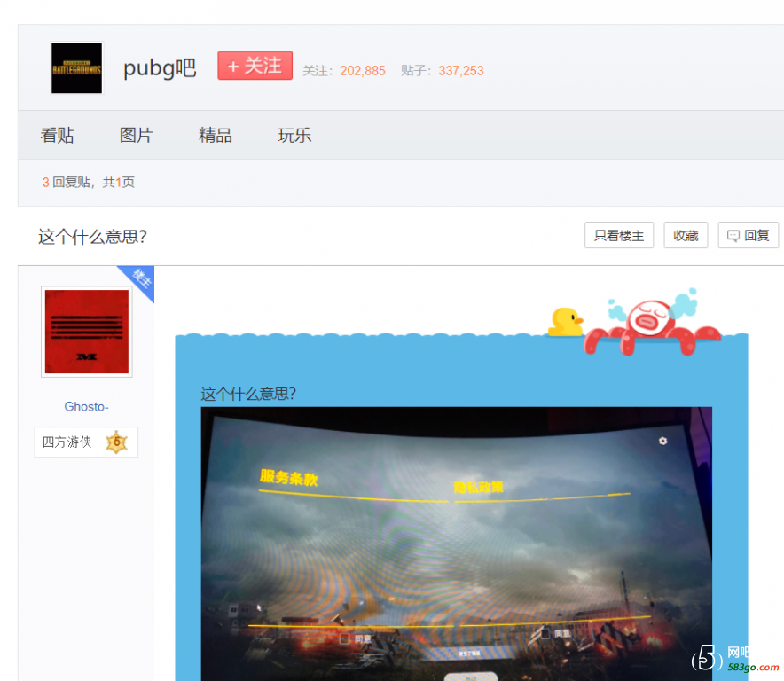Open the 精品 tab

[215, 135]
